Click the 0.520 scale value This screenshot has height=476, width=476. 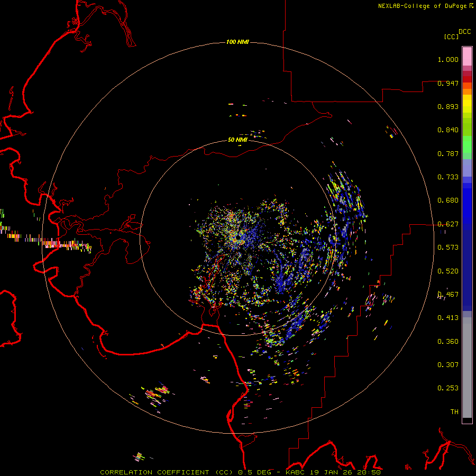(448, 271)
